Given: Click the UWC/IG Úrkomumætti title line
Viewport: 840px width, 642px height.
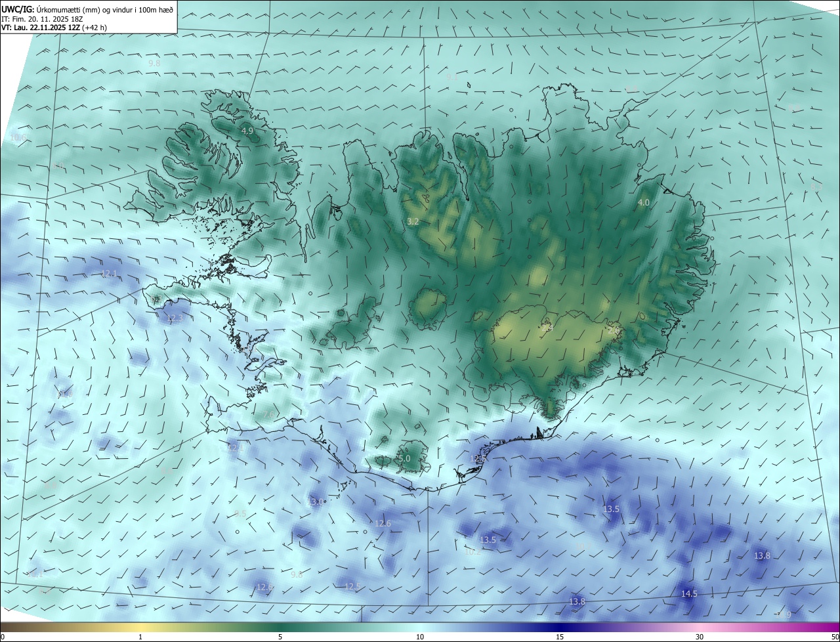Looking at the screenshot, I should (x=87, y=9).
